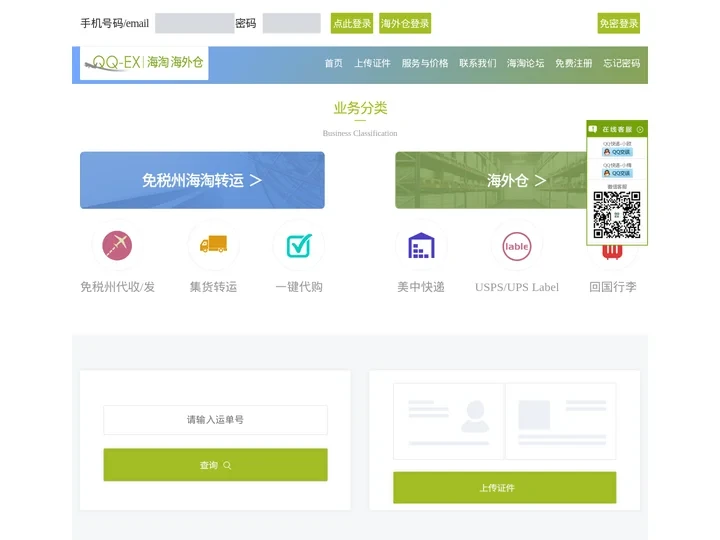Click the ID card back placeholder image
720x540 pixels.
[561, 421]
